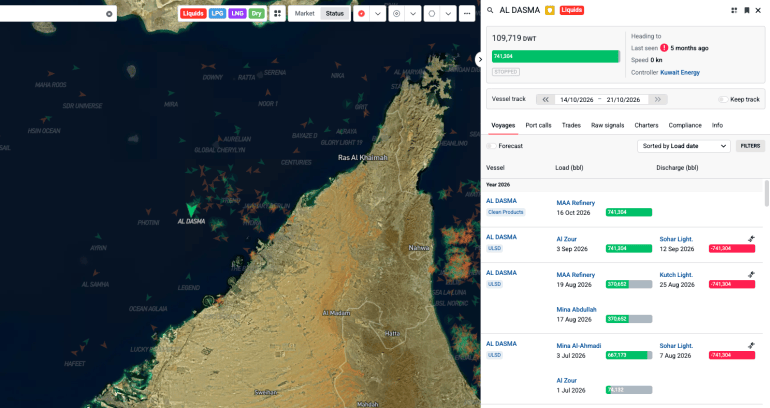Open the add-widgets grid icon in map toolbar
The height and width of the screenshot is (408, 770).
tap(277, 14)
